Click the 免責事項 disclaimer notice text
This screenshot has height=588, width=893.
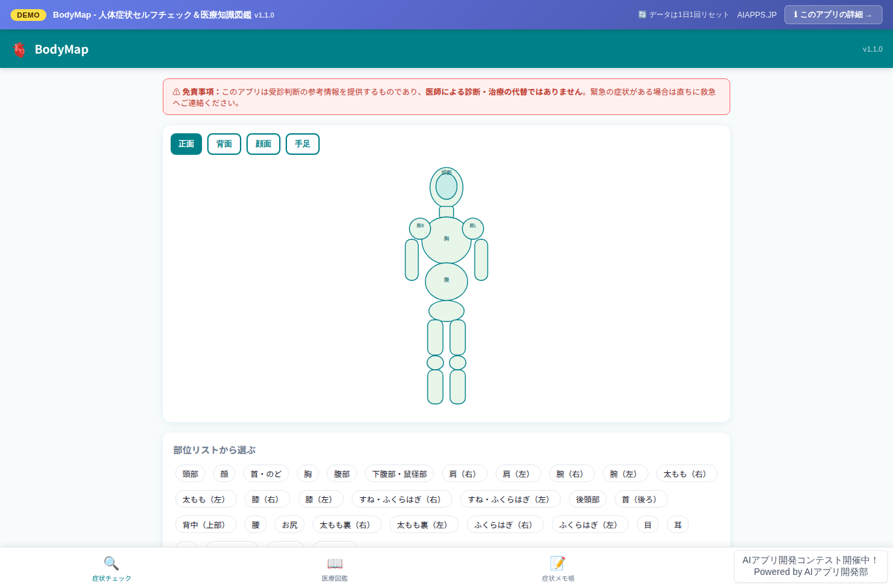(446, 97)
